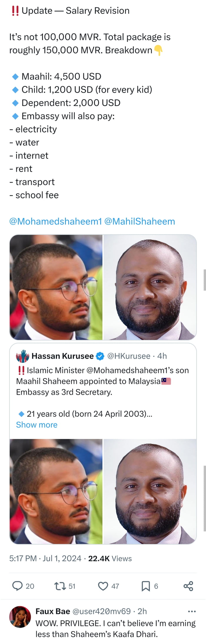Click the tweet timestamp 5:17 PM
The height and width of the screenshot is (644, 206).
(23, 558)
